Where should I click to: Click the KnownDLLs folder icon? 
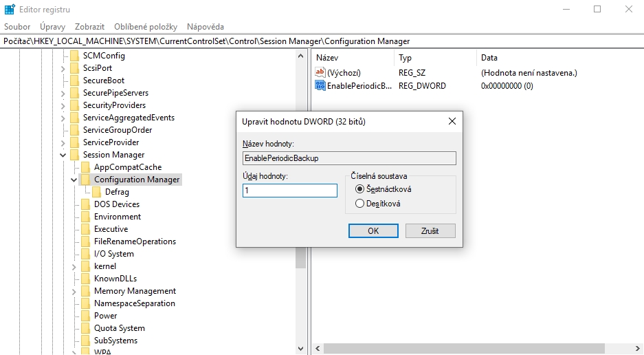pos(85,279)
